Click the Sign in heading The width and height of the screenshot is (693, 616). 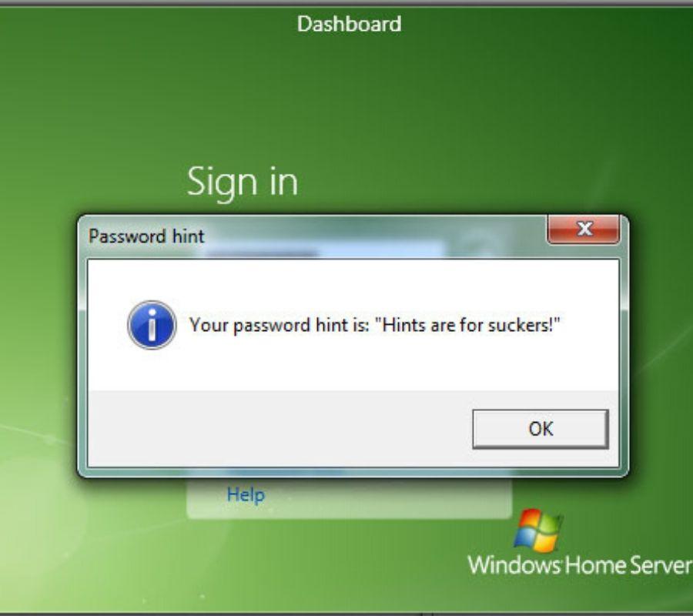(x=243, y=182)
